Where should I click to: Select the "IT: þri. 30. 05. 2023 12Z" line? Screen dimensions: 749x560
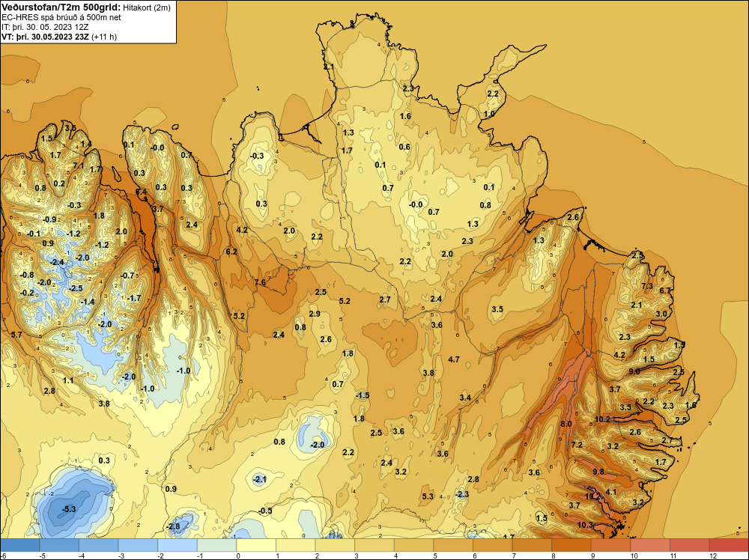45,27
